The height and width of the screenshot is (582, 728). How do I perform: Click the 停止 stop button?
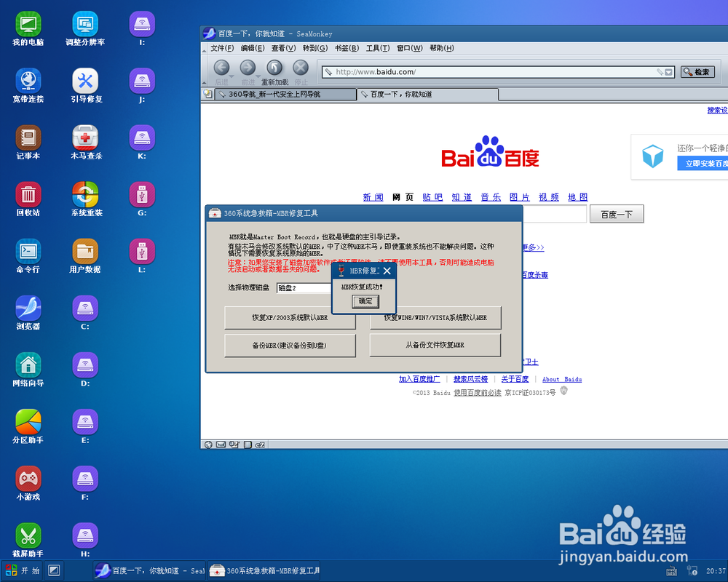click(x=301, y=72)
